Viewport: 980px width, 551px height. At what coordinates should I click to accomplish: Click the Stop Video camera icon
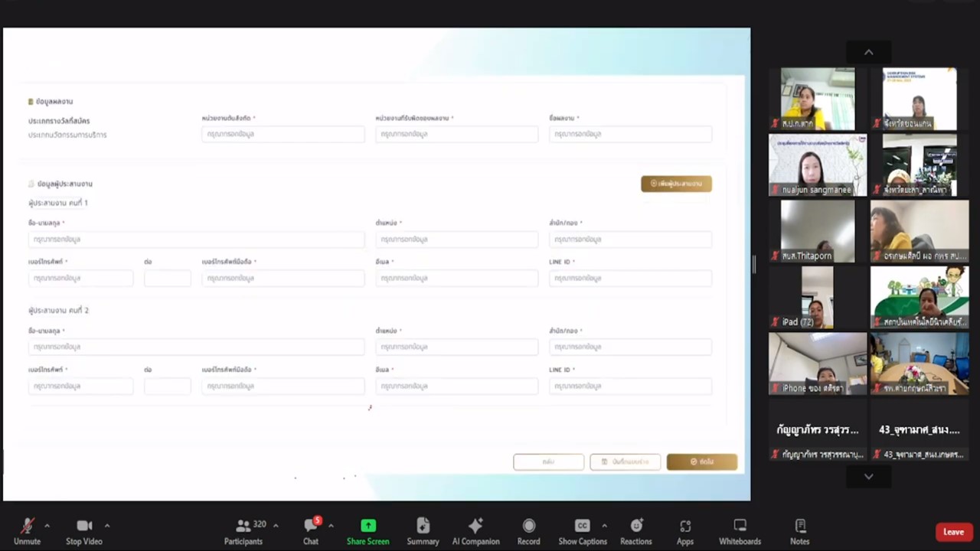point(84,526)
